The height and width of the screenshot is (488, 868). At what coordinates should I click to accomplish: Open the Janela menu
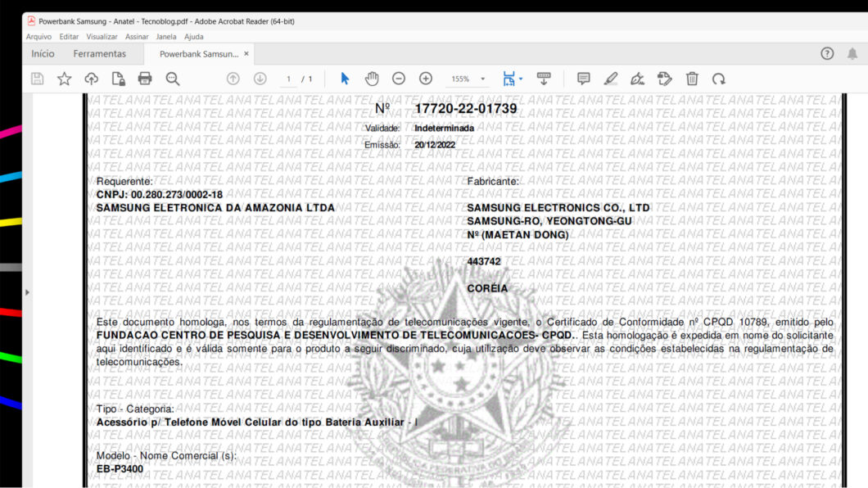click(166, 37)
